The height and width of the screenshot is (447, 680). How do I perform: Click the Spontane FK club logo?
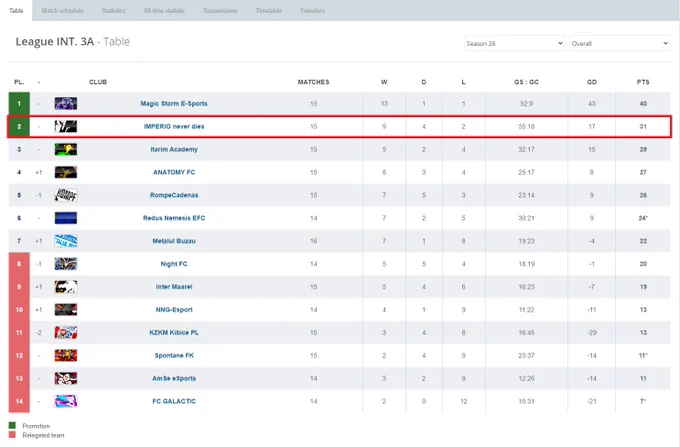coord(66,356)
